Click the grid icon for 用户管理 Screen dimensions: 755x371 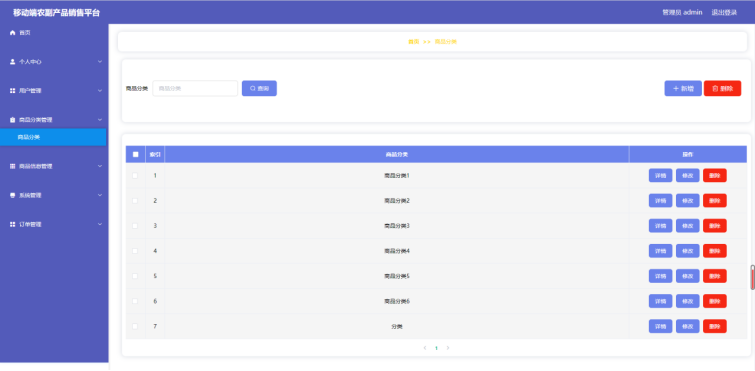[13, 91]
